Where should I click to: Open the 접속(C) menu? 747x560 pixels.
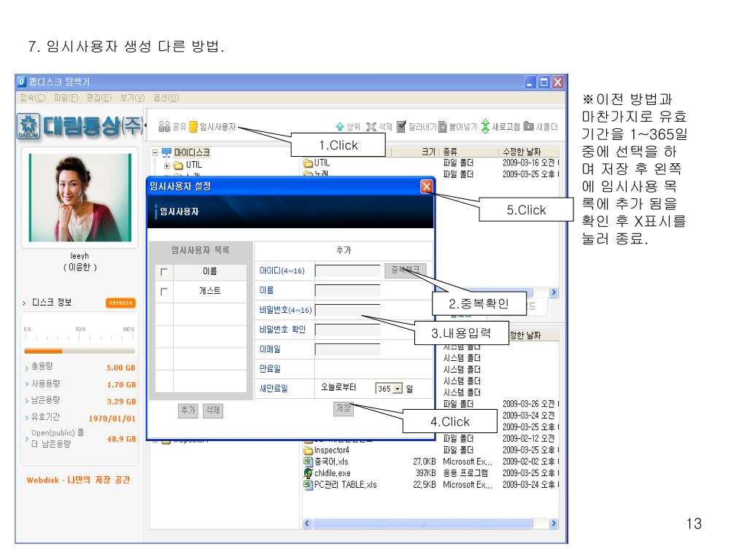click(x=32, y=98)
